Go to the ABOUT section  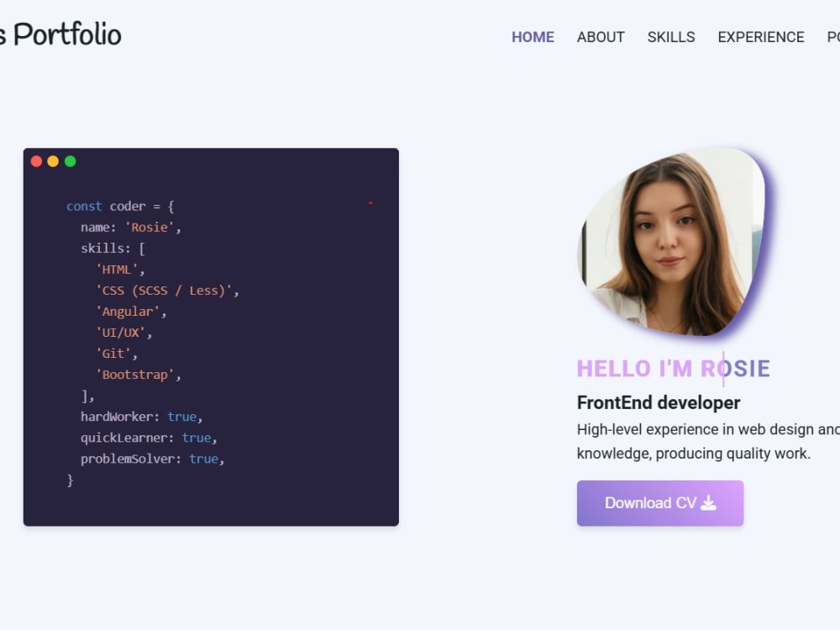point(601,37)
